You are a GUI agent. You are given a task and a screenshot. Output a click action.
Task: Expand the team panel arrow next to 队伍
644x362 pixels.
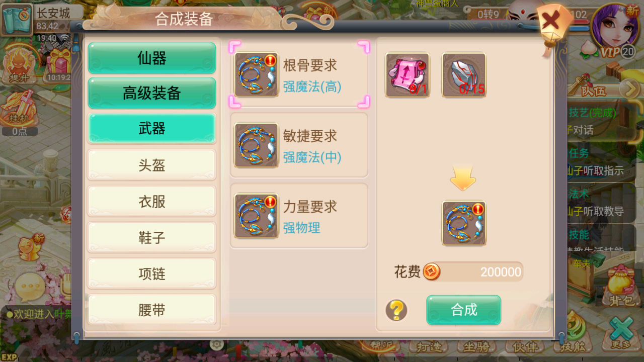point(629,89)
